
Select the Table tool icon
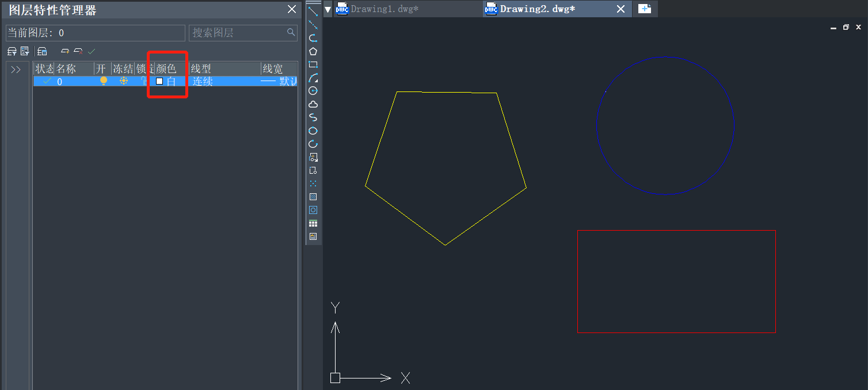pos(313,223)
